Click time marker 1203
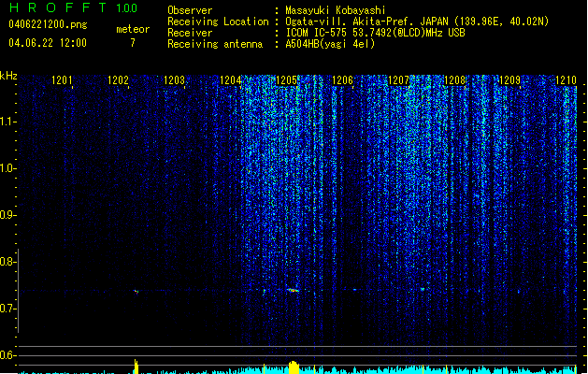This screenshot has height=374, width=588. (x=175, y=80)
